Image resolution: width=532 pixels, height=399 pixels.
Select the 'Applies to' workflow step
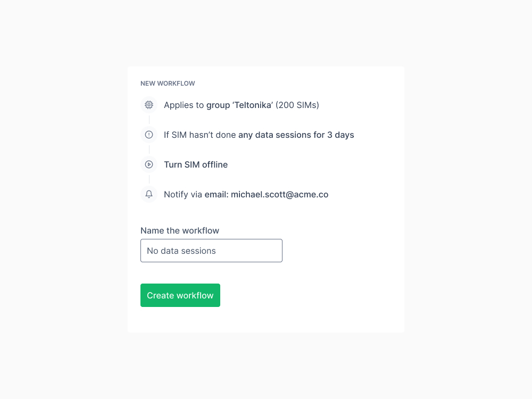pyautogui.click(x=241, y=105)
